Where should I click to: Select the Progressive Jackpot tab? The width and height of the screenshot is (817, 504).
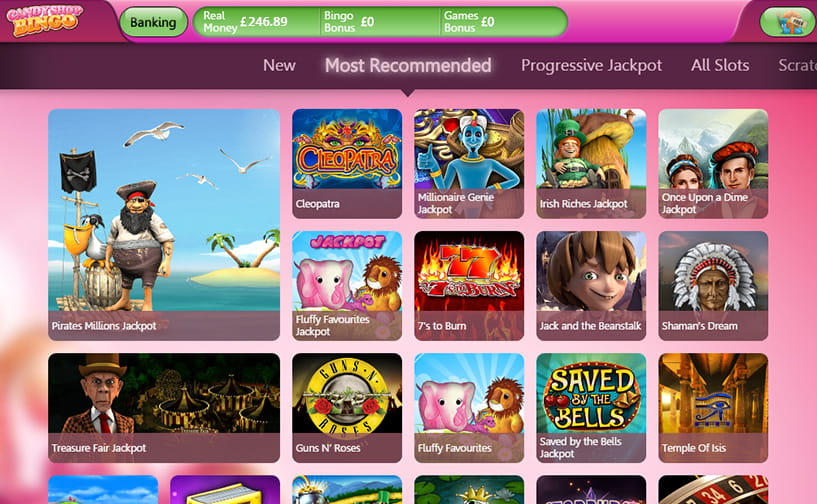tap(591, 65)
